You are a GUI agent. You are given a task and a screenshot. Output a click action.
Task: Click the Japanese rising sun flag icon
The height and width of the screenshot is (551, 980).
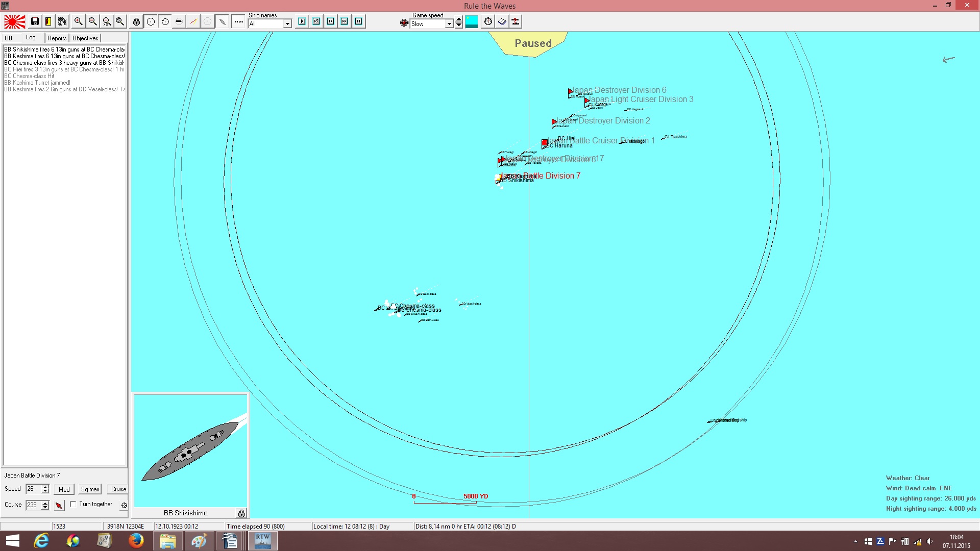[x=14, y=21]
